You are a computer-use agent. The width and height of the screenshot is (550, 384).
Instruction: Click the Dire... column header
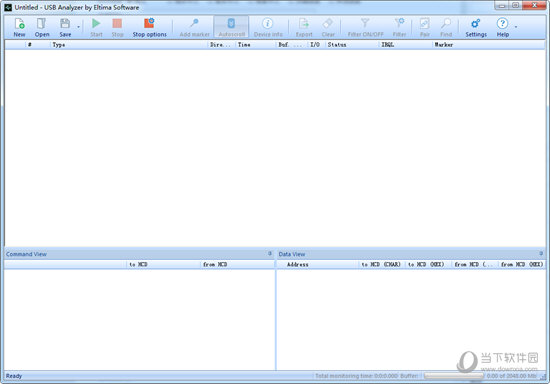(x=222, y=45)
